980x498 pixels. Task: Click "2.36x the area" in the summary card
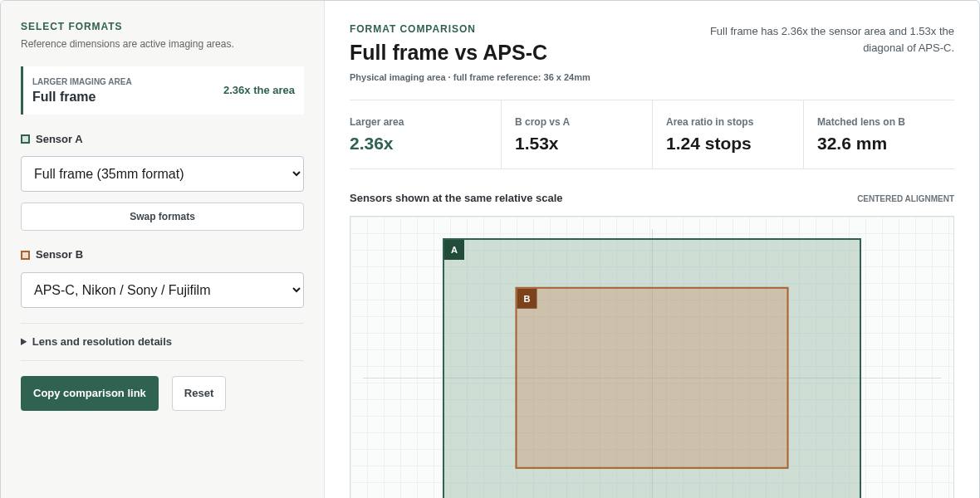(x=259, y=90)
